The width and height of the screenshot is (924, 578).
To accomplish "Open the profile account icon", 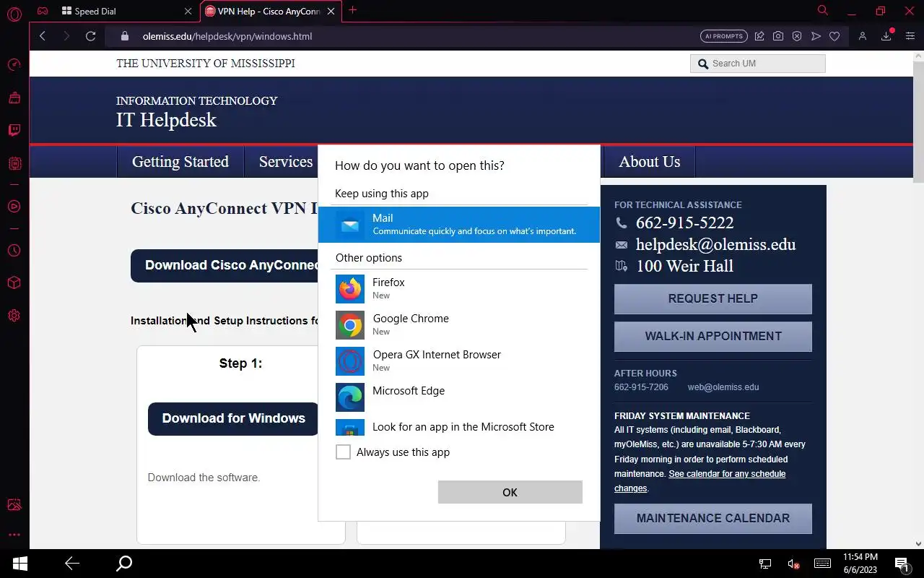I will pos(862,36).
